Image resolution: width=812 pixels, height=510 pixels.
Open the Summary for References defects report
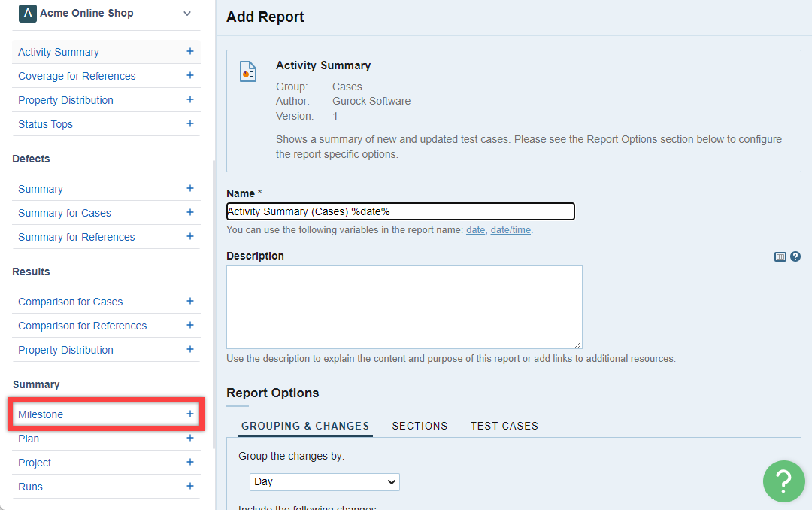pos(76,237)
